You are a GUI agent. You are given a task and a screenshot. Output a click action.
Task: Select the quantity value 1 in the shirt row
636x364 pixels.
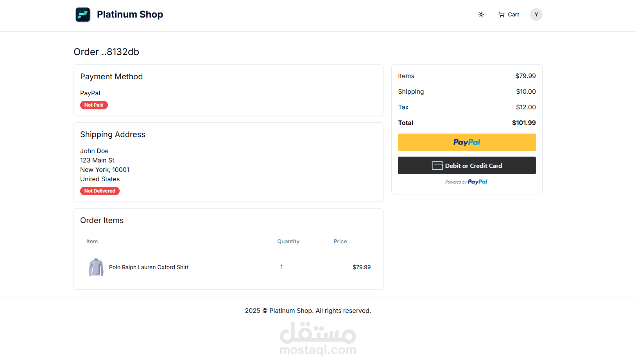[x=281, y=267]
